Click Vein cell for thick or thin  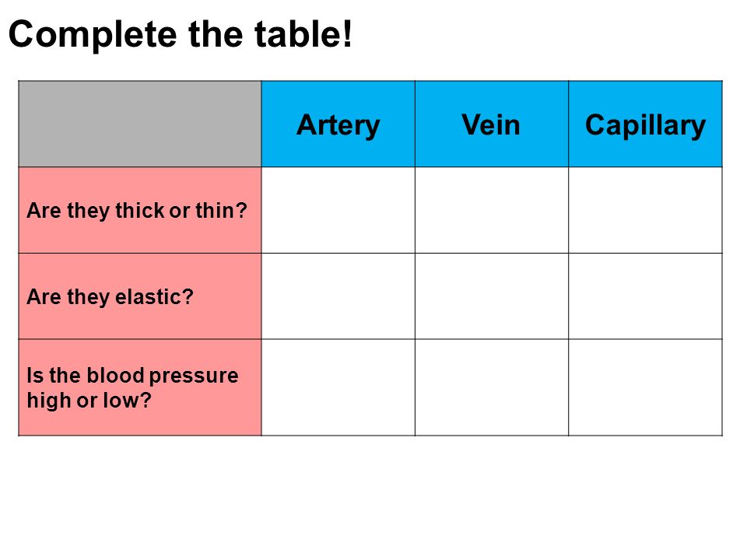pyautogui.click(x=492, y=211)
